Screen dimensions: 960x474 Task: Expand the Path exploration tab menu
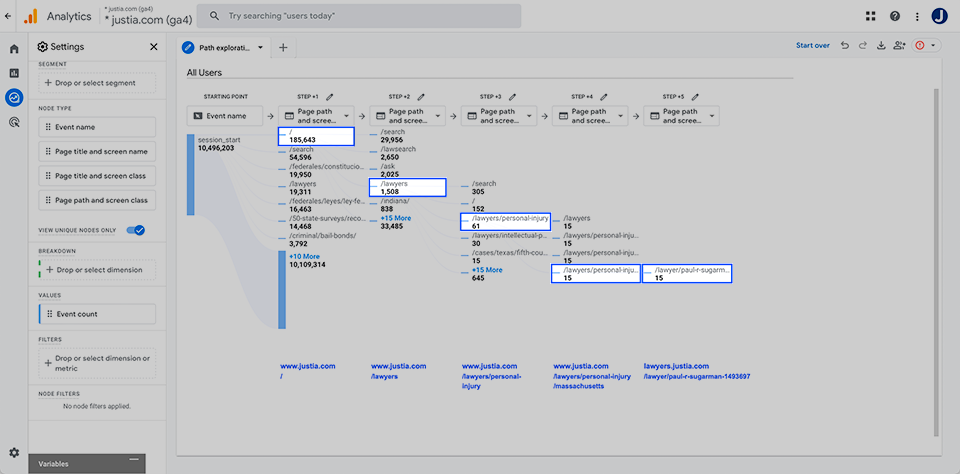pos(261,47)
